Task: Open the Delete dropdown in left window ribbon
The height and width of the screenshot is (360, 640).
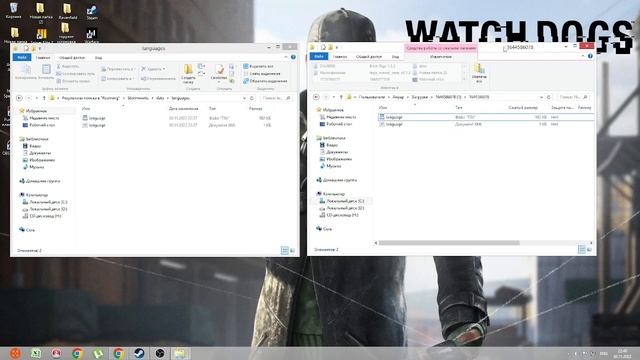Action: point(153,69)
